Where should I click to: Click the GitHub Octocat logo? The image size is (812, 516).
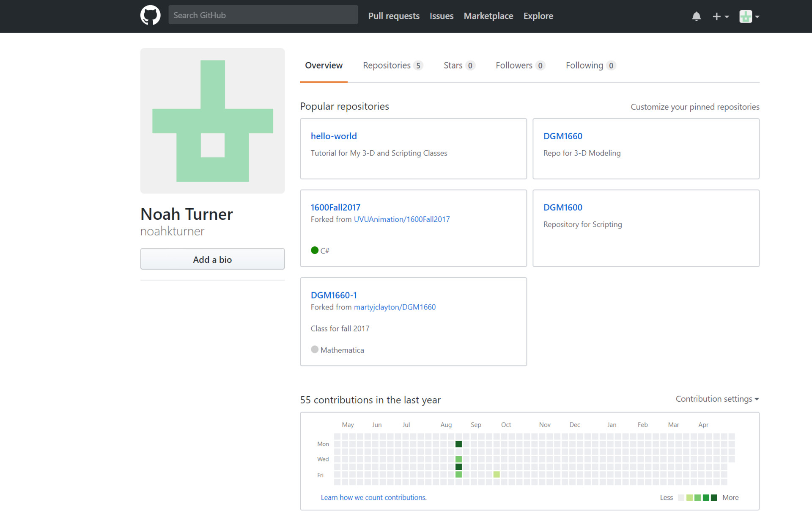pyautogui.click(x=150, y=16)
